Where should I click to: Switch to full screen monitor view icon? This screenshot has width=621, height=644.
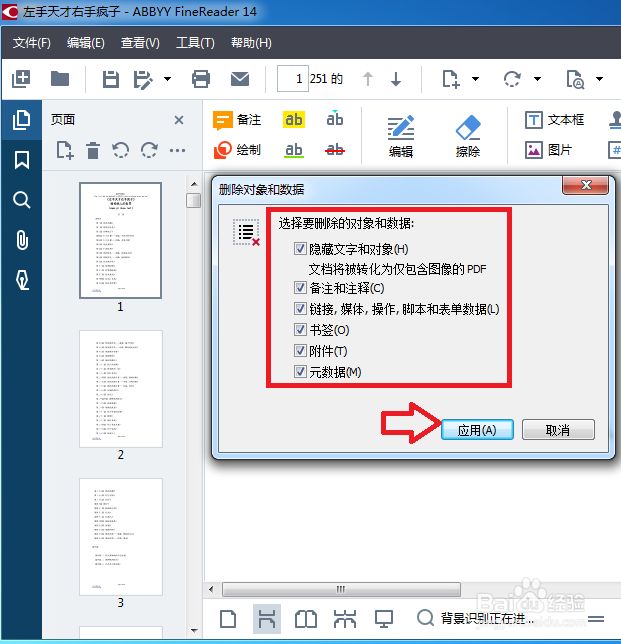tap(384, 619)
